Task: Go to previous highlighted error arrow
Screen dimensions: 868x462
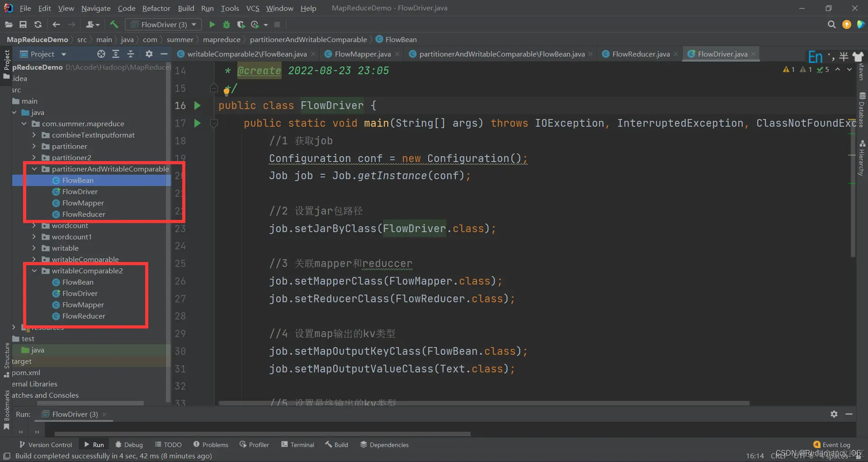Action: (x=838, y=69)
